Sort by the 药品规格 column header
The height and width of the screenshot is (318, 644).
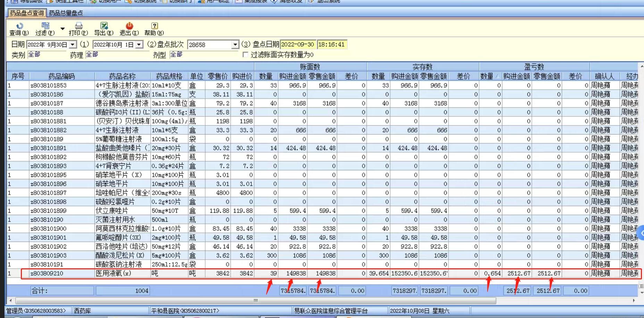(x=169, y=76)
